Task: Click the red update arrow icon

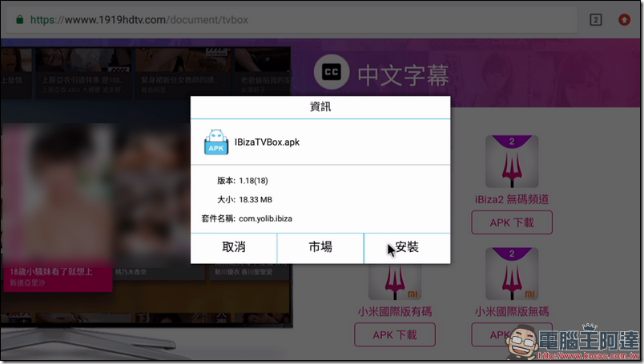Action: (x=622, y=19)
